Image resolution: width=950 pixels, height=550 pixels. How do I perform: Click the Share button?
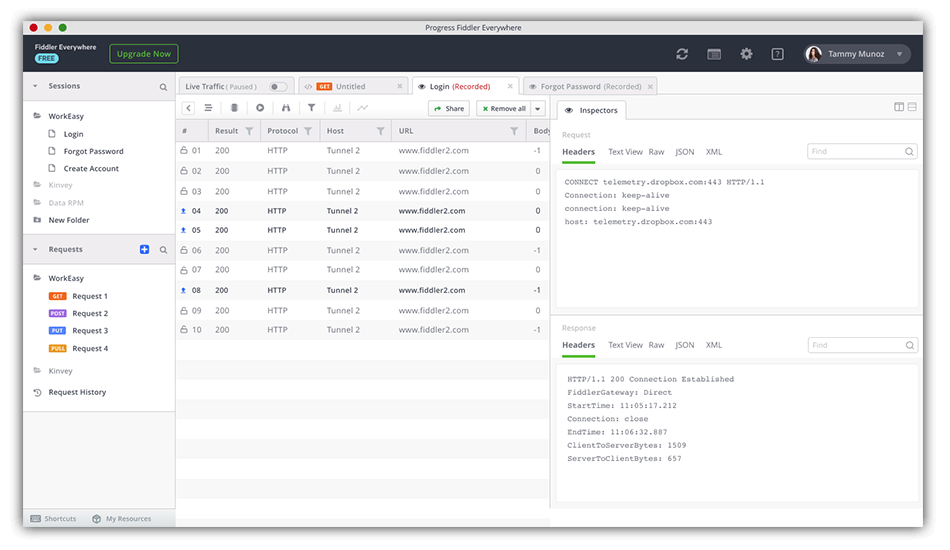[449, 108]
